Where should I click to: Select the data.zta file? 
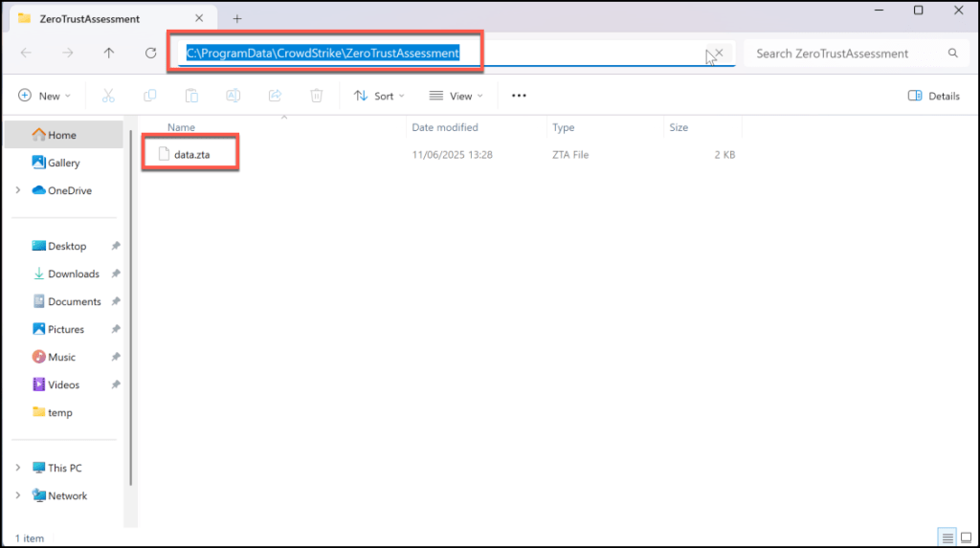[190, 154]
